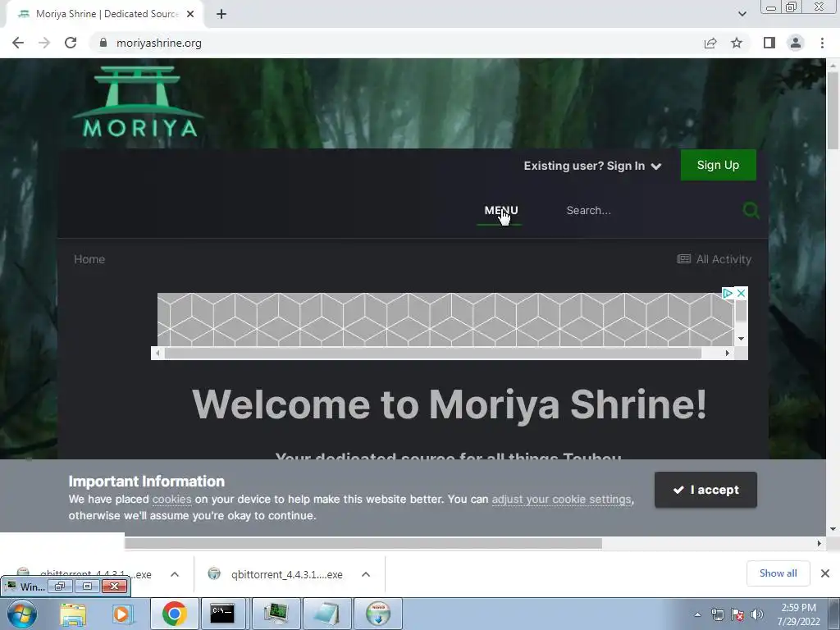
Task: Click the page horizontal scrollbar right arrow
Action: 819,543
